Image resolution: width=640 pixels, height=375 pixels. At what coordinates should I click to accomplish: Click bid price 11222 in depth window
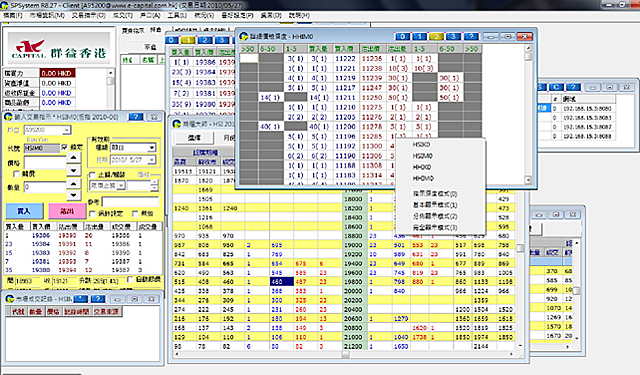[x=345, y=59]
